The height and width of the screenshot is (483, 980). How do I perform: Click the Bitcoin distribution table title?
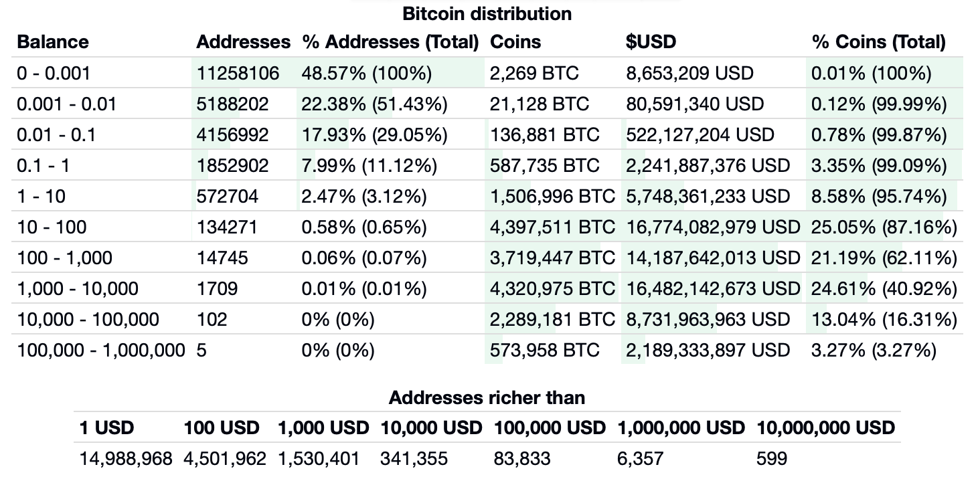[x=487, y=13]
